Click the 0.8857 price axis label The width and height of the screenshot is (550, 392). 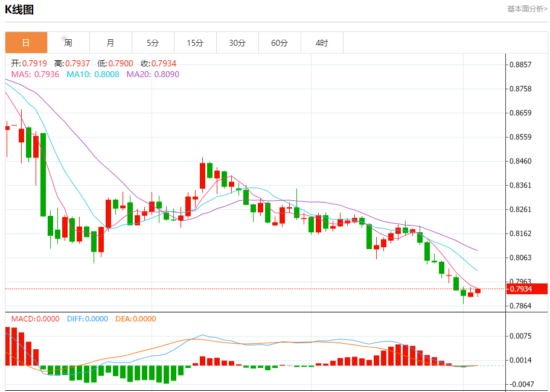tap(520, 65)
